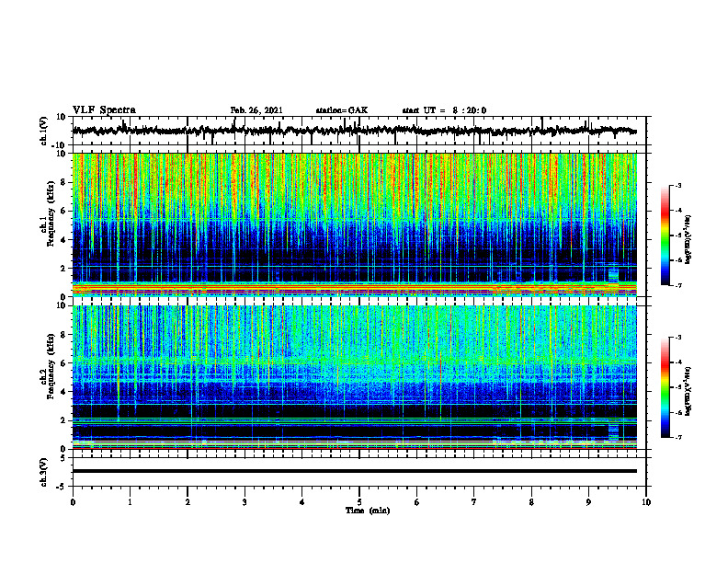Click the "0" tick label on the time axis
Viewport: 728px width, 563px height.
(73, 502)
